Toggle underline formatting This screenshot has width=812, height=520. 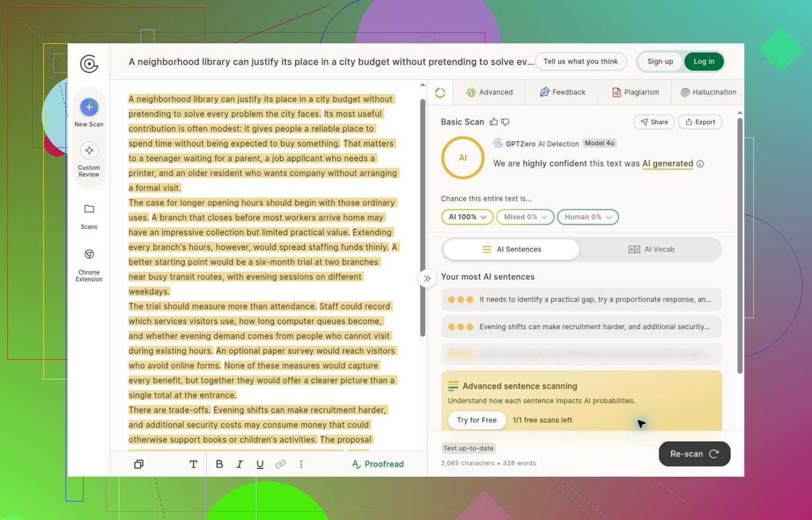[x=260, y=464]
